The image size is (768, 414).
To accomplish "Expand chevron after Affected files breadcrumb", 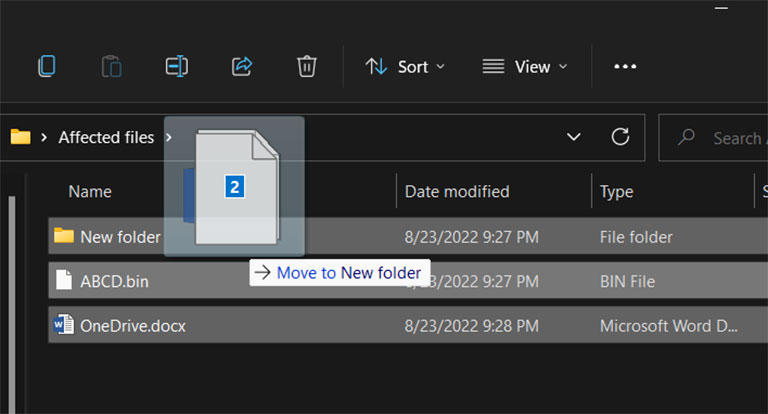I will (168, 137).
